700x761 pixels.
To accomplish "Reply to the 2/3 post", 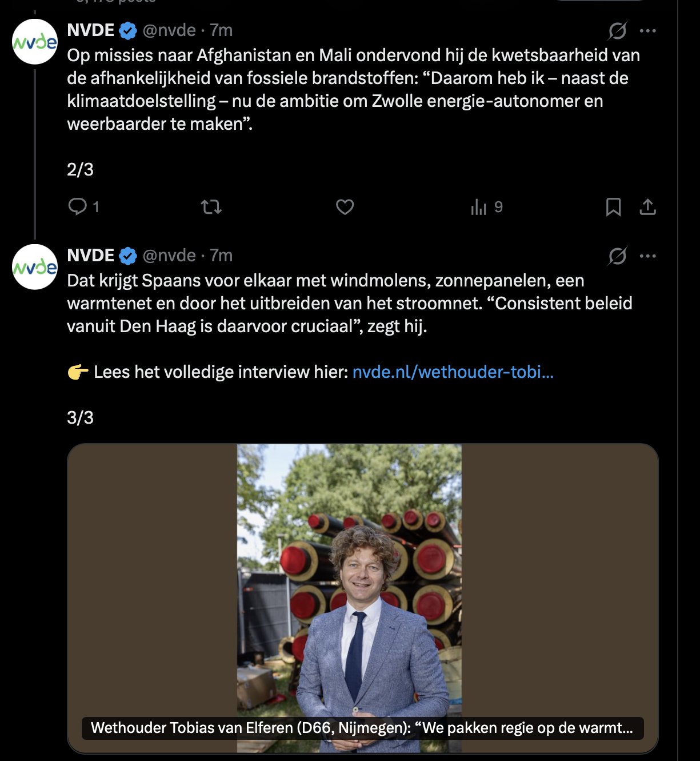I will click(78, 206).
